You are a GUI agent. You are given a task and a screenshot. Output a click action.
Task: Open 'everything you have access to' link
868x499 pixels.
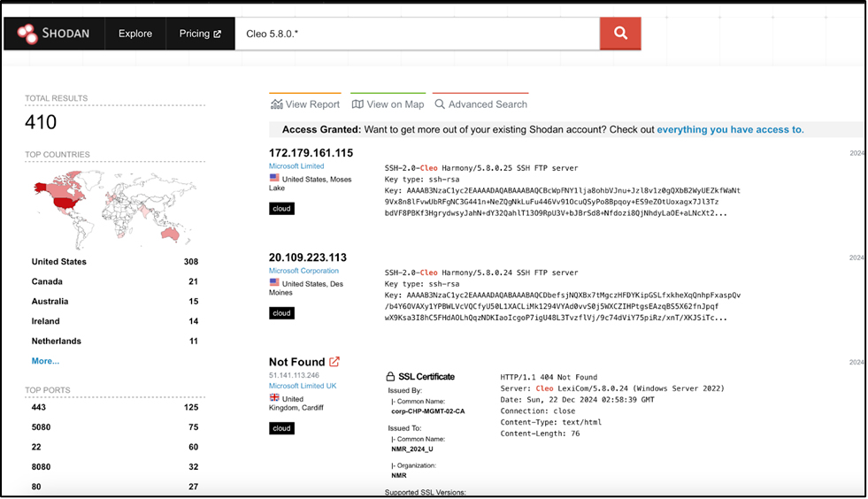(730, 129)
